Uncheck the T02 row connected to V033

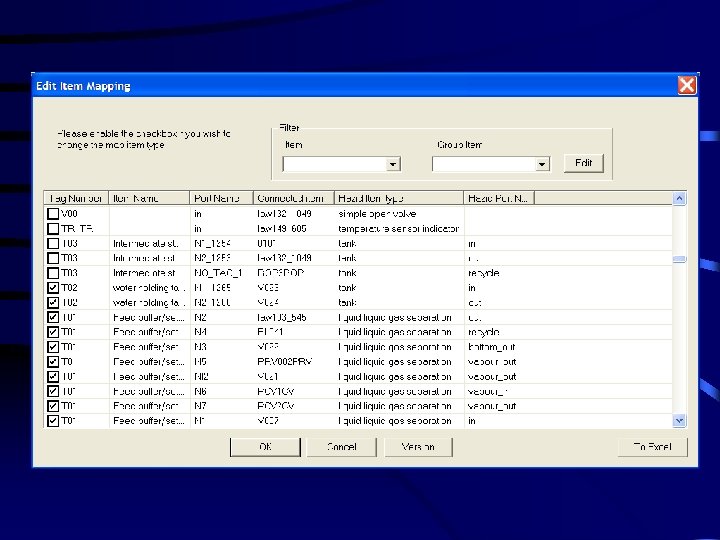tap(53, 288)
